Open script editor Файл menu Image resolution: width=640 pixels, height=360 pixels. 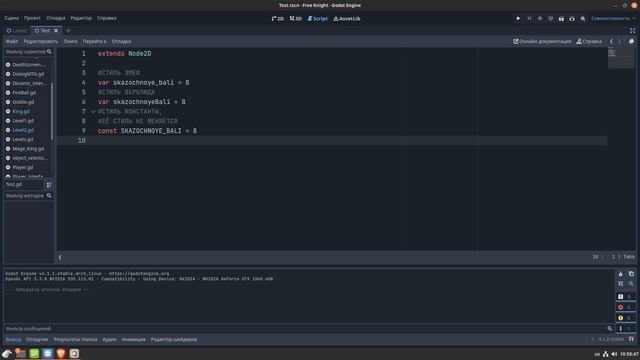[x=12, y=41]
